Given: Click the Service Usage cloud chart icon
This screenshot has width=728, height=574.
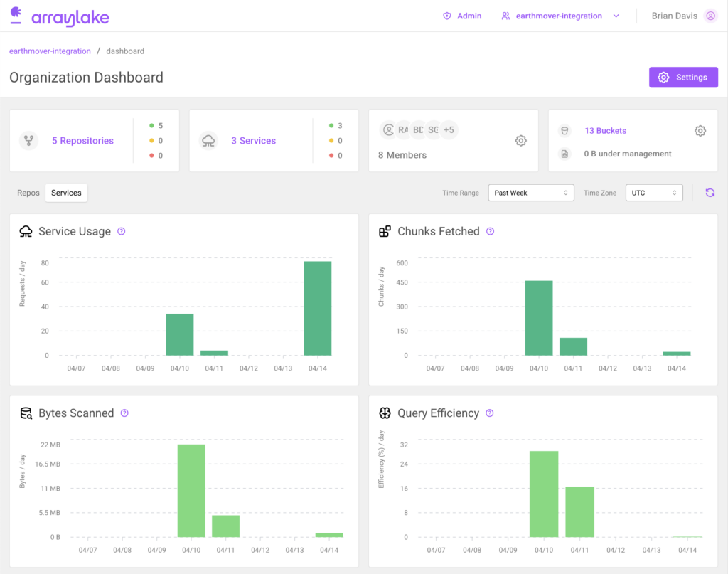Looking at the screenshot, I should point(26,230).
